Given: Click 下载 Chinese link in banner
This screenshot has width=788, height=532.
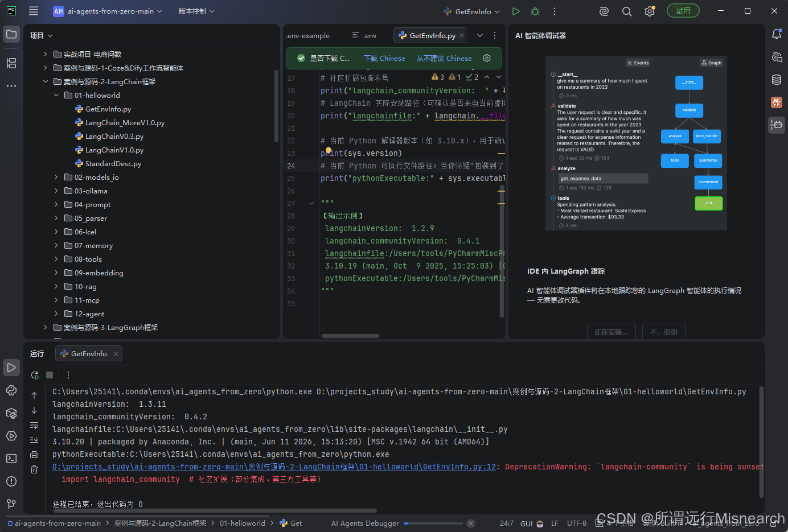Looking at the screenshot, I should tap(385, 58).
